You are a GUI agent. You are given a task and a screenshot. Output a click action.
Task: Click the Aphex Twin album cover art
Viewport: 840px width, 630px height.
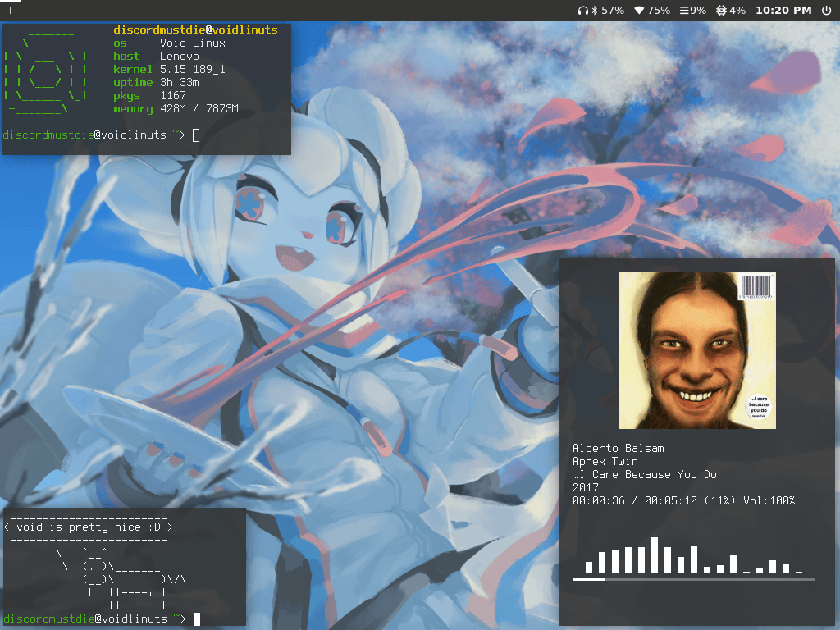696,350
